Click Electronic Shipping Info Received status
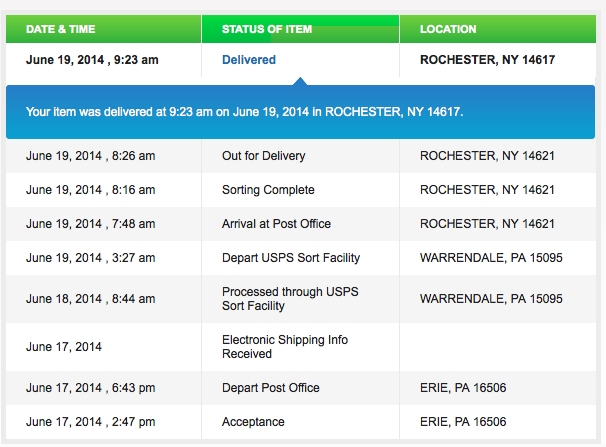 (x=285, y=346)
